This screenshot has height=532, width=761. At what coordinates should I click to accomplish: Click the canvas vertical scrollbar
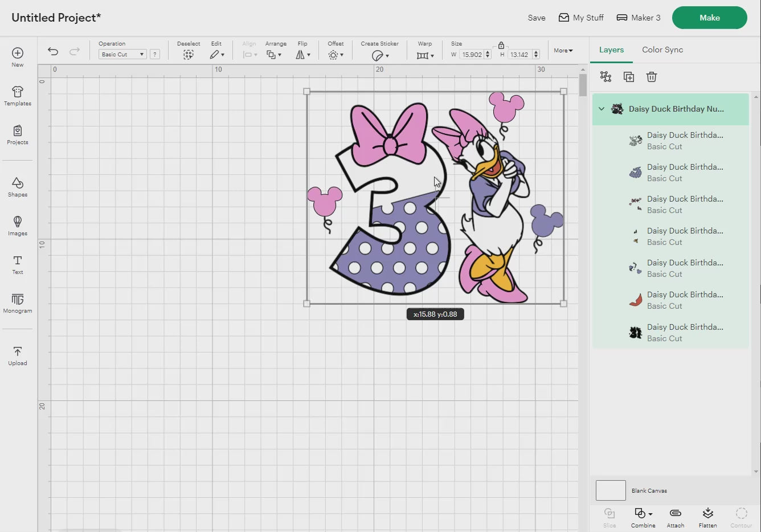[x=583, y=85]
